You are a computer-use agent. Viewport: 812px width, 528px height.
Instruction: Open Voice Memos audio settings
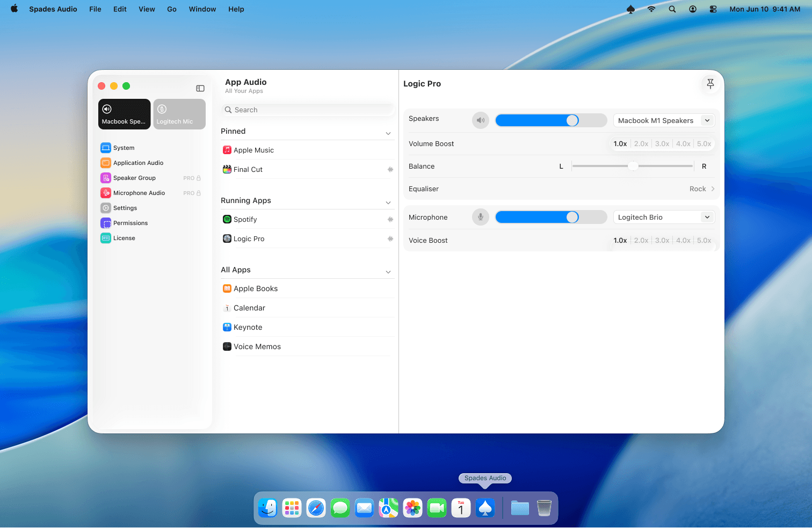258,346
